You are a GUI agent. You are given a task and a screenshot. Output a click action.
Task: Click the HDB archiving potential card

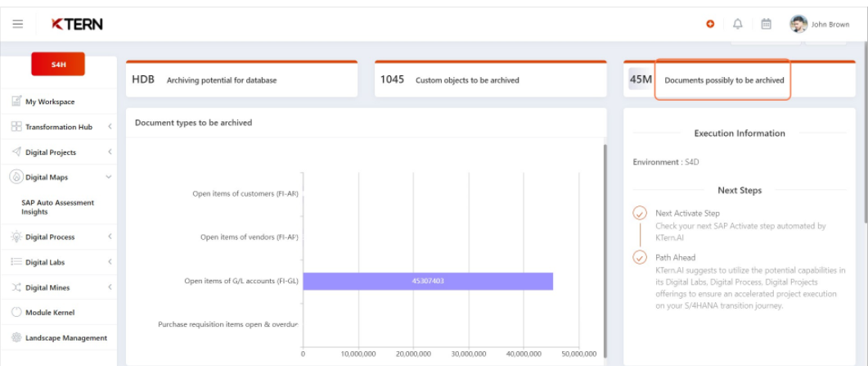coord(241,79)
